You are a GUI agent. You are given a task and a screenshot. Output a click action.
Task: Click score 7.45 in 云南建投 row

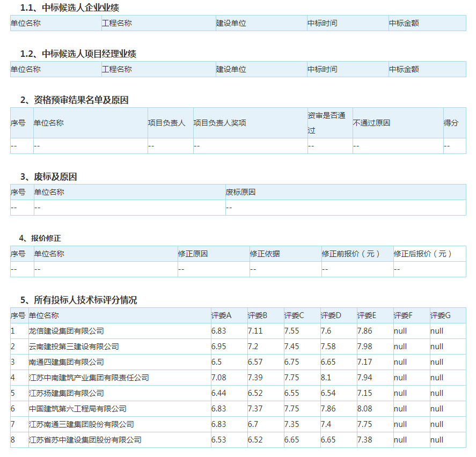pyautogui.click(x=291, y=347)
